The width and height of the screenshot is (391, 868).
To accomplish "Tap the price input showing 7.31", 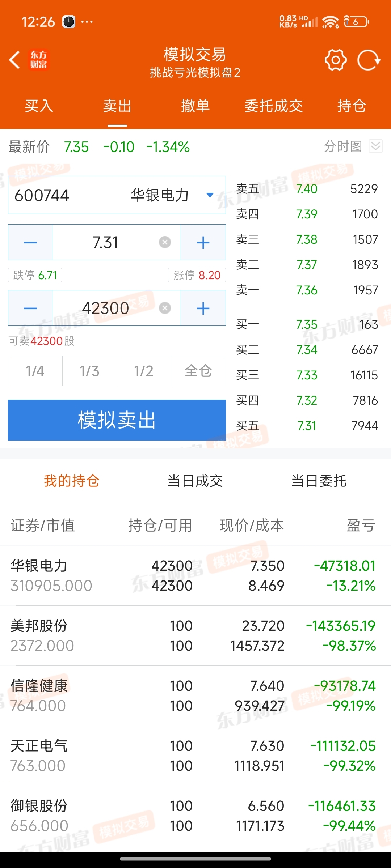I will [117, 242].
